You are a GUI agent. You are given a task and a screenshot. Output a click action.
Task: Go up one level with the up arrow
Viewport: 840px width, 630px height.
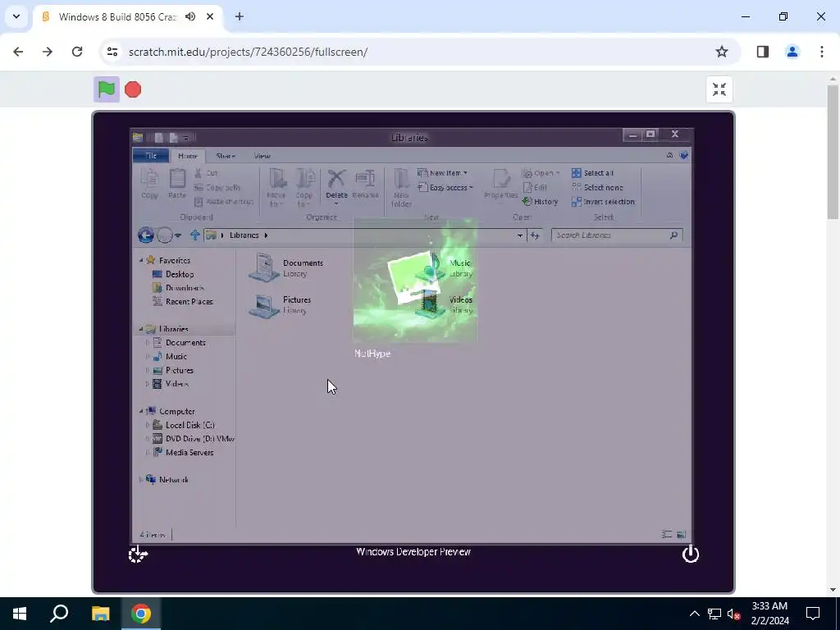(195, 235)
